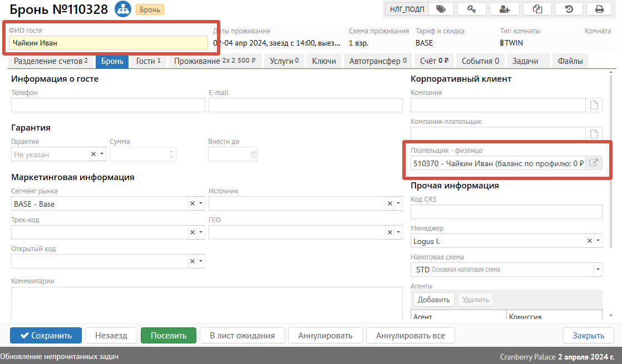The height and width of the screenshot is (364, 622).
Task: Click the Телефон input field
Action: point(108,105)
